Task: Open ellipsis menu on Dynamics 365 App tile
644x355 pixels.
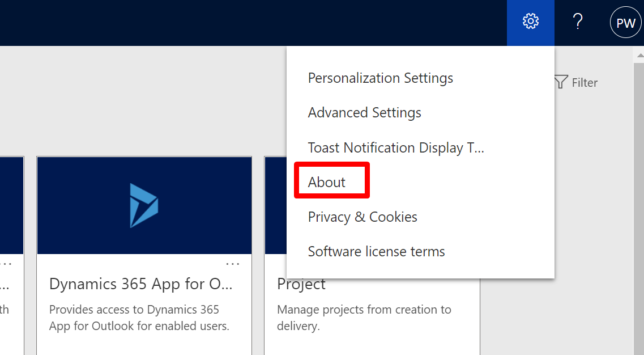Action: click(232, 264)
